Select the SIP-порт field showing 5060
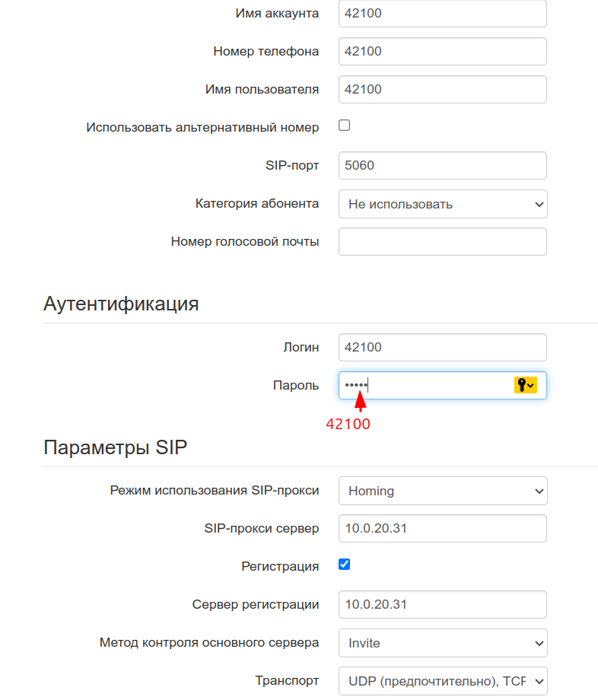The image size is (598, 700). 443,166
